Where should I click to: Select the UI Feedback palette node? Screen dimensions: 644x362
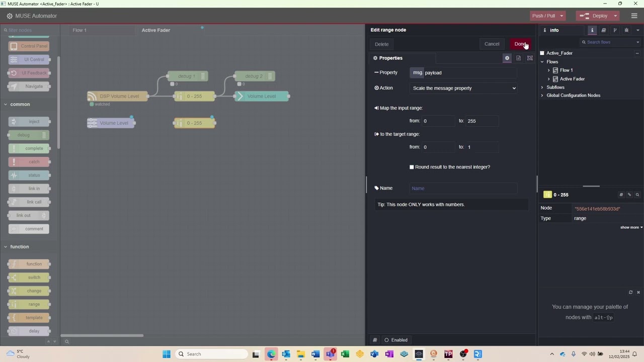click(29, 73)
